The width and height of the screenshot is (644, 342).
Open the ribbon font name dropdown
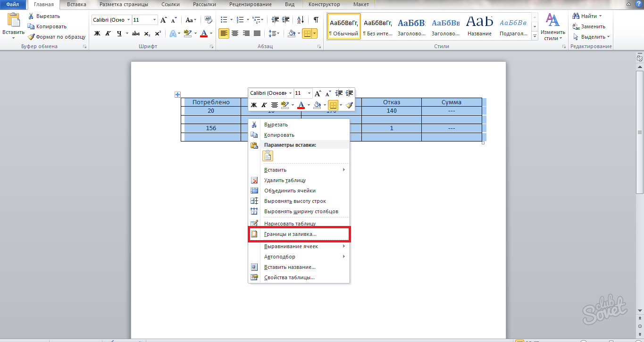click(128, 20)
